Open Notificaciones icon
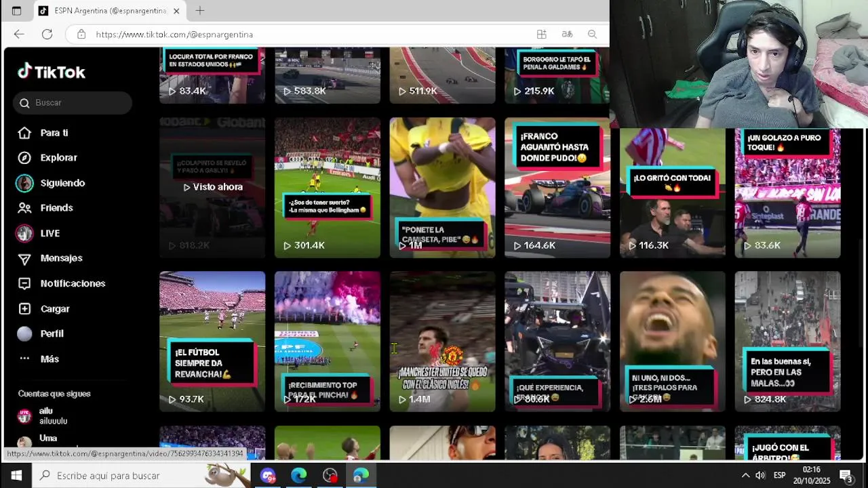Screen dimensions: 868x488 coord(24,283)
